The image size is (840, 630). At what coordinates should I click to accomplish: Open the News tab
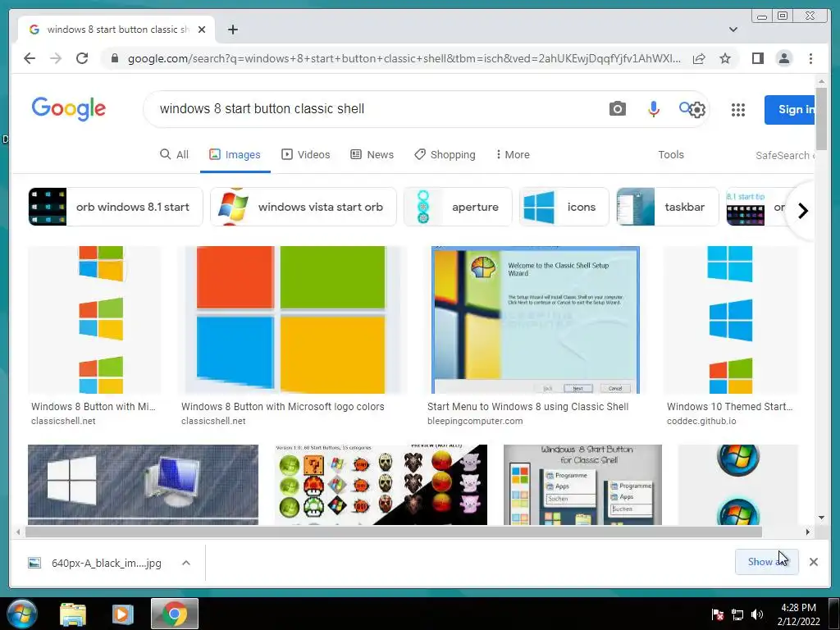pyautogui.click(x=372, y=154)
